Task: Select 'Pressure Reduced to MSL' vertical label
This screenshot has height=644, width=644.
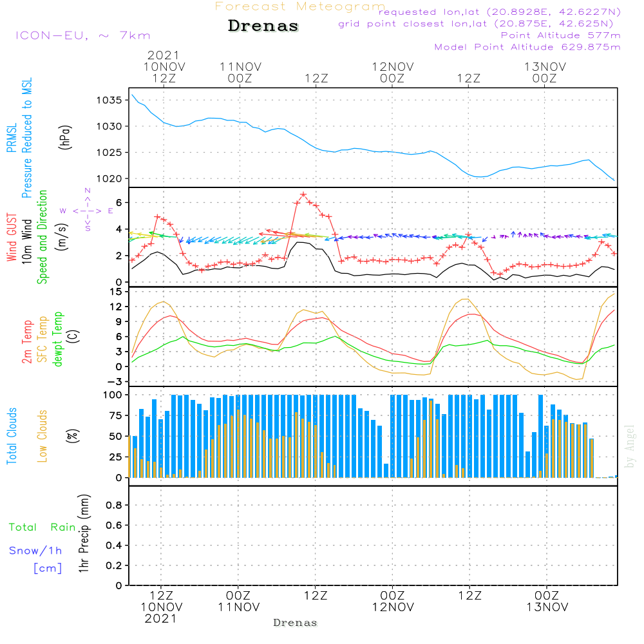Action: pyautogui.click(x=26, y=138)
